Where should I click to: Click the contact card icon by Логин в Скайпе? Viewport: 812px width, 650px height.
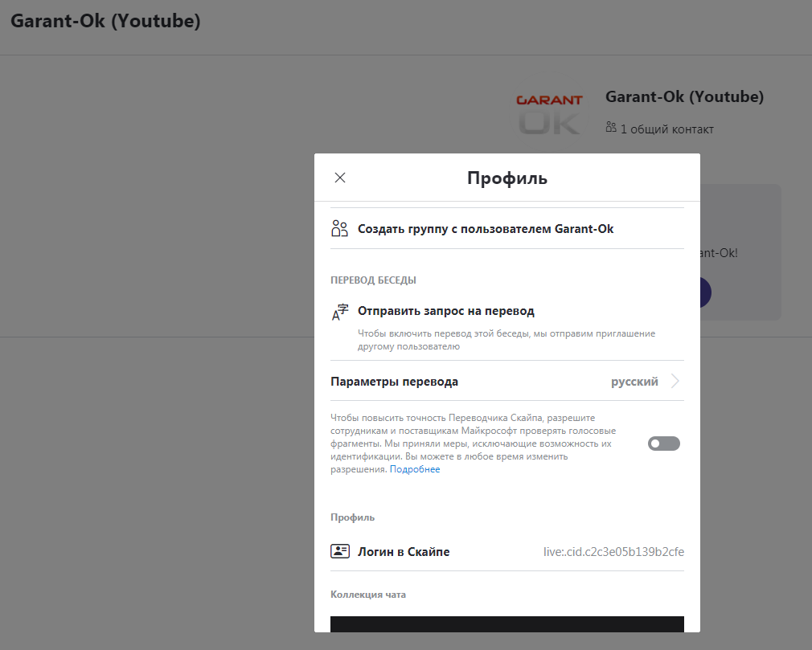[340, 551]
